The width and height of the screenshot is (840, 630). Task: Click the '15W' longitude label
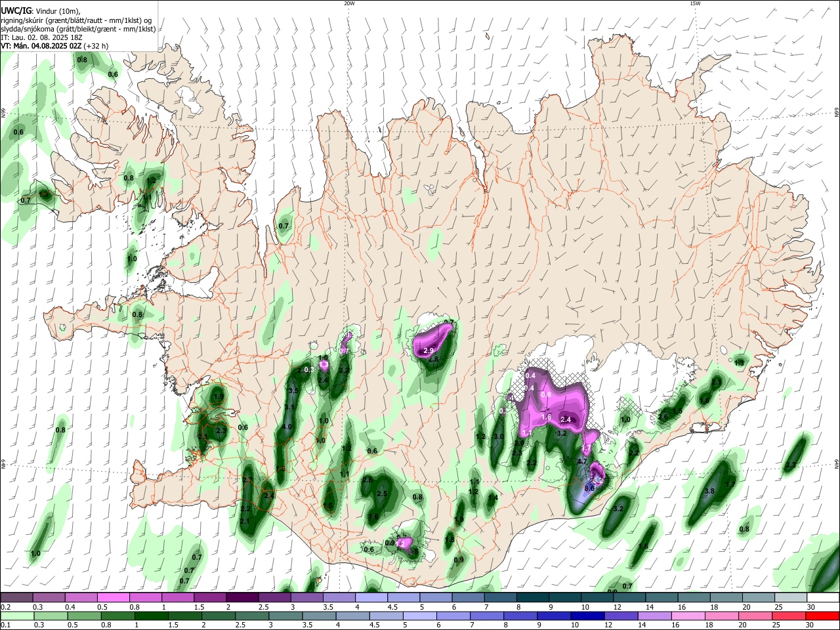click(x=695, y=3)
